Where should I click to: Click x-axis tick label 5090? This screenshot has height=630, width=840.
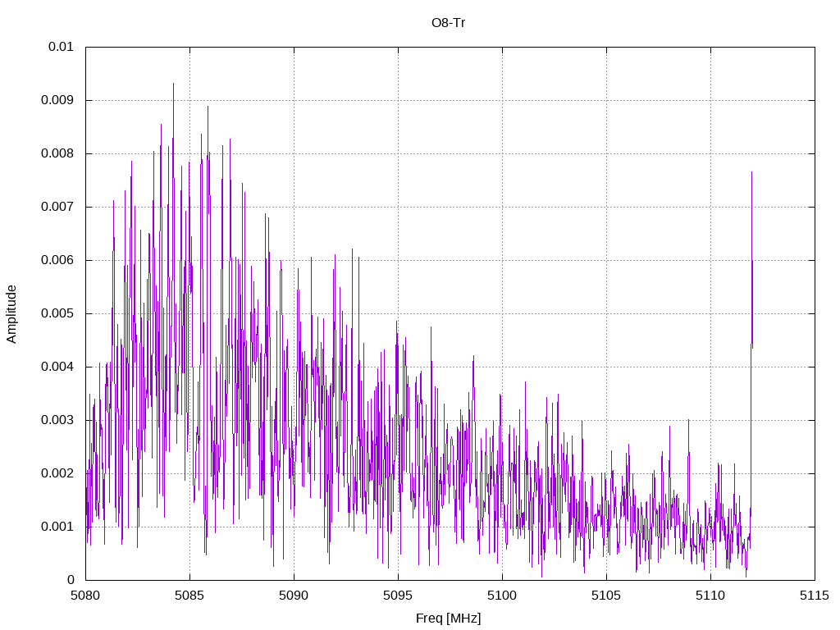tap(294, 596)
